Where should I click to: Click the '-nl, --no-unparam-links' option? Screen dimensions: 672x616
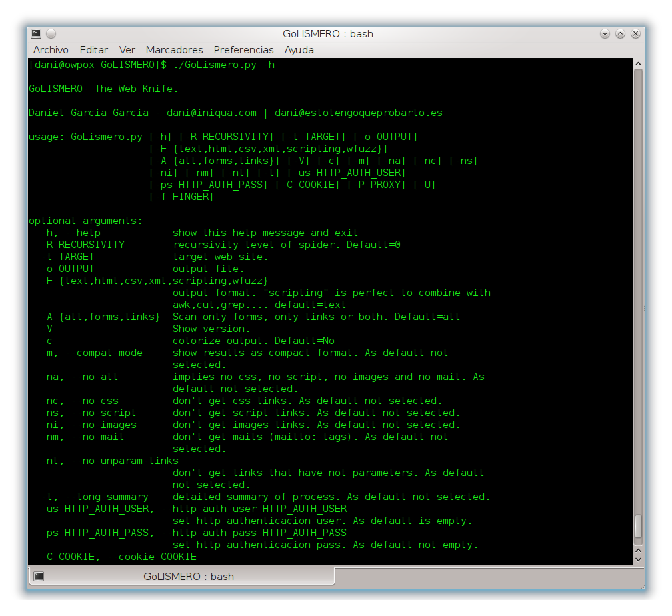tap(110, 461)
